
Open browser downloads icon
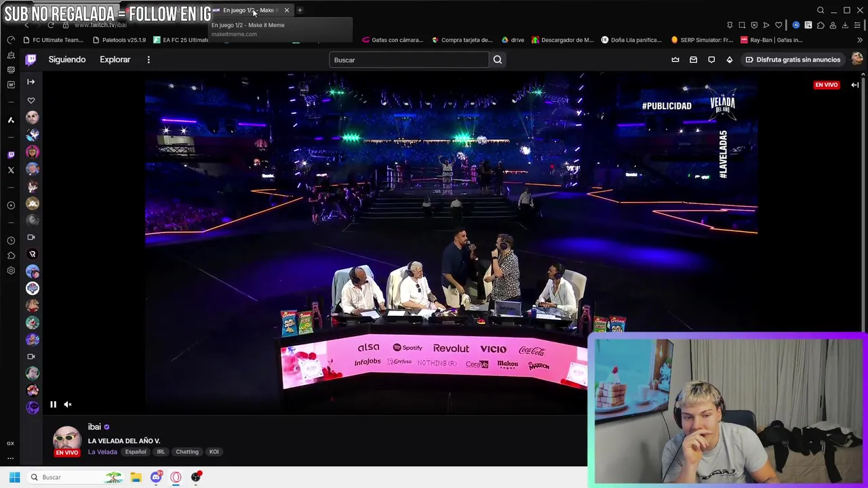tap(845, 25)
